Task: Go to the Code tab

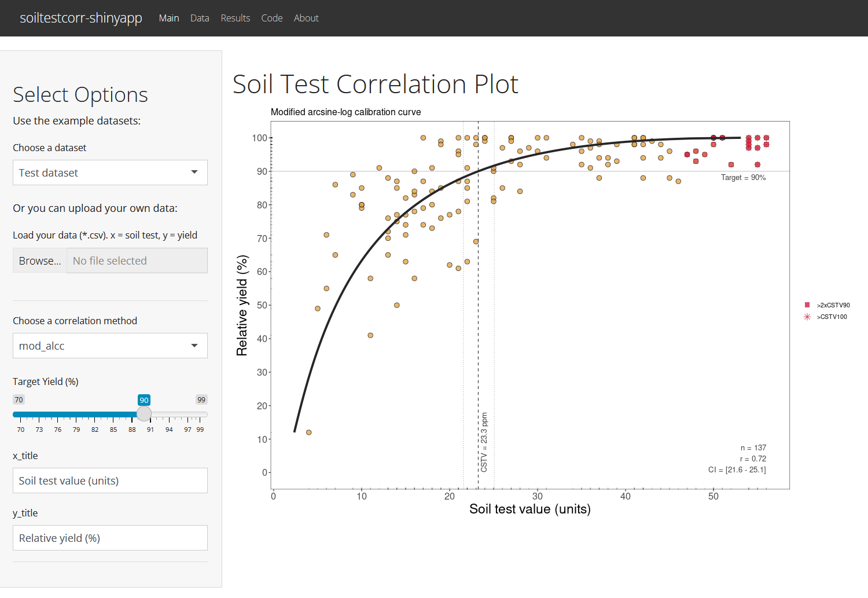Action: tap(271, 18)
